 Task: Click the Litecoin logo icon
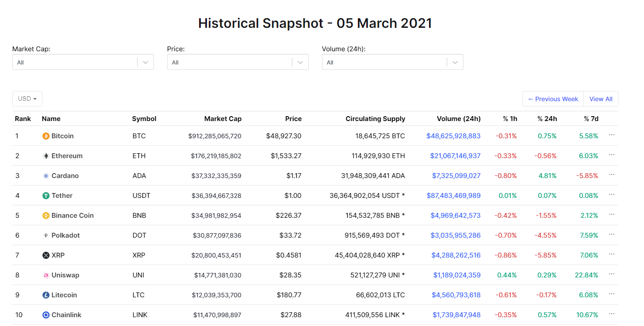pos(46,295)
